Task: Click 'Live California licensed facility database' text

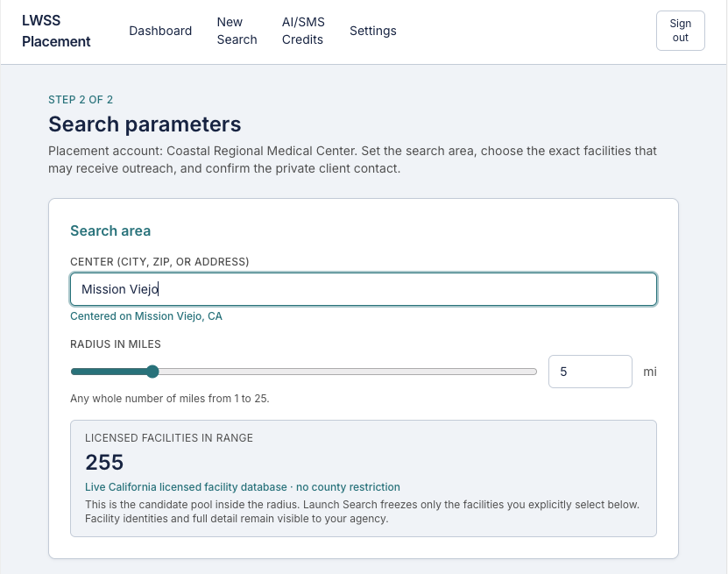Action: pyautogui.click(x=186, y=487)
